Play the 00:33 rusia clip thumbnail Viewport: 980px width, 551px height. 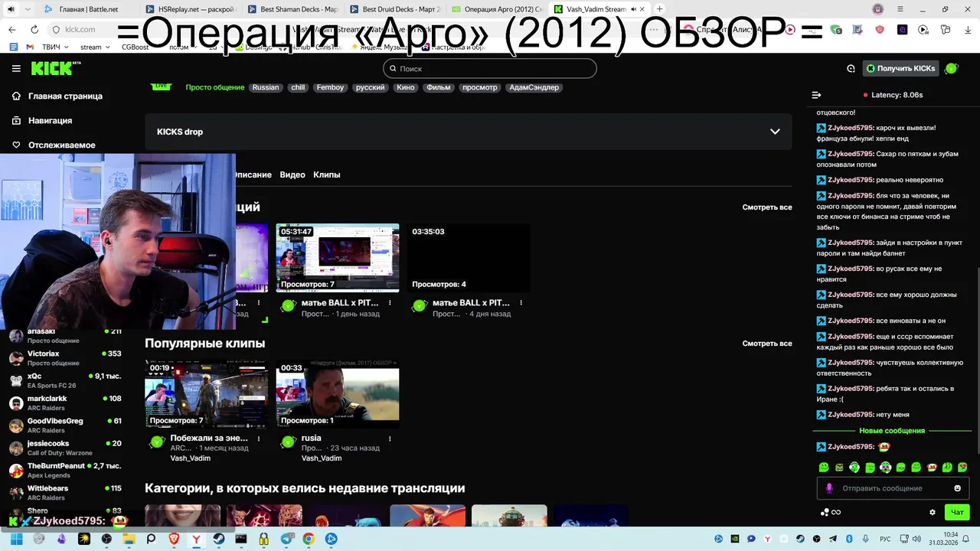(x=338, y=394)
